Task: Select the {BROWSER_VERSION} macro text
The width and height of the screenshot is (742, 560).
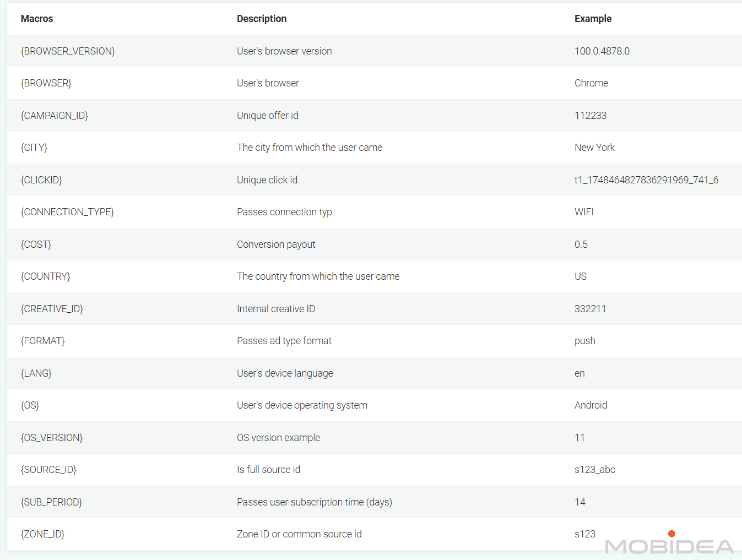Action: click(68, 51)
